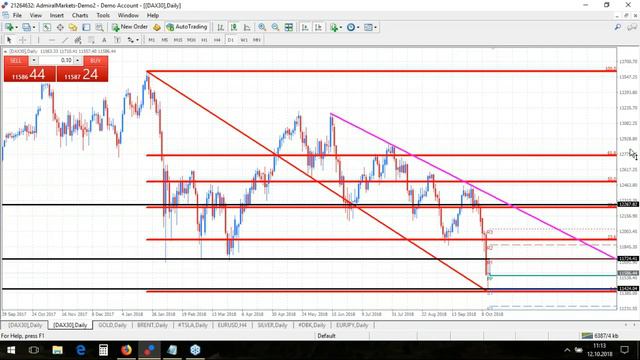
Task: Expand the Templates dropdown arrow
Action: tap(376, 27)
